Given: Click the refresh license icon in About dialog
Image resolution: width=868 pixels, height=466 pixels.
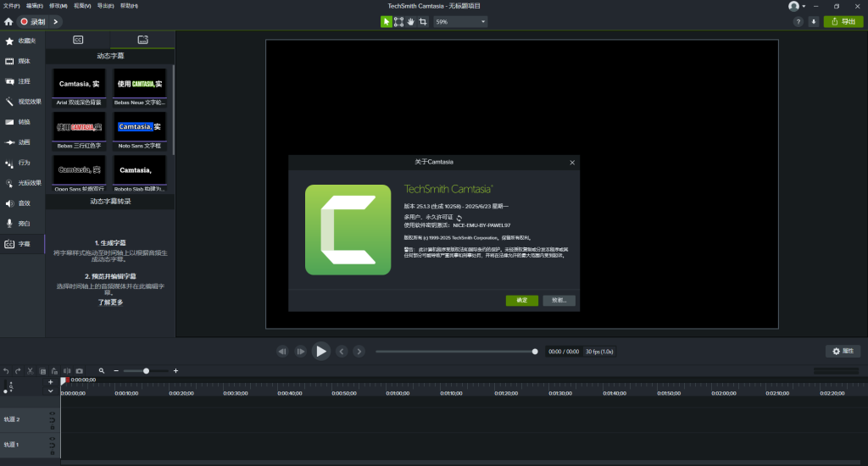Looking at the screenshot, I should [459, 218].
